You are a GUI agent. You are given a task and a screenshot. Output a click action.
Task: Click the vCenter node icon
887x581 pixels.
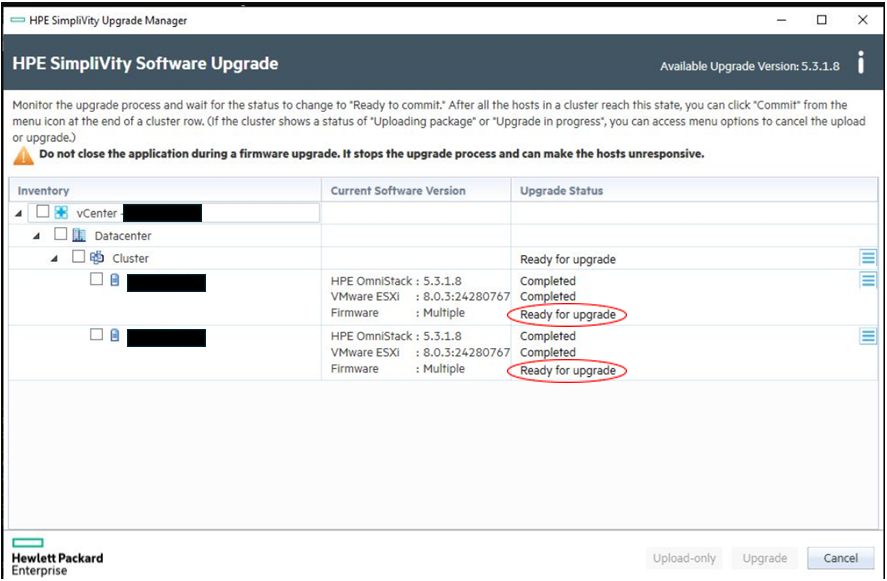[61, 213]
